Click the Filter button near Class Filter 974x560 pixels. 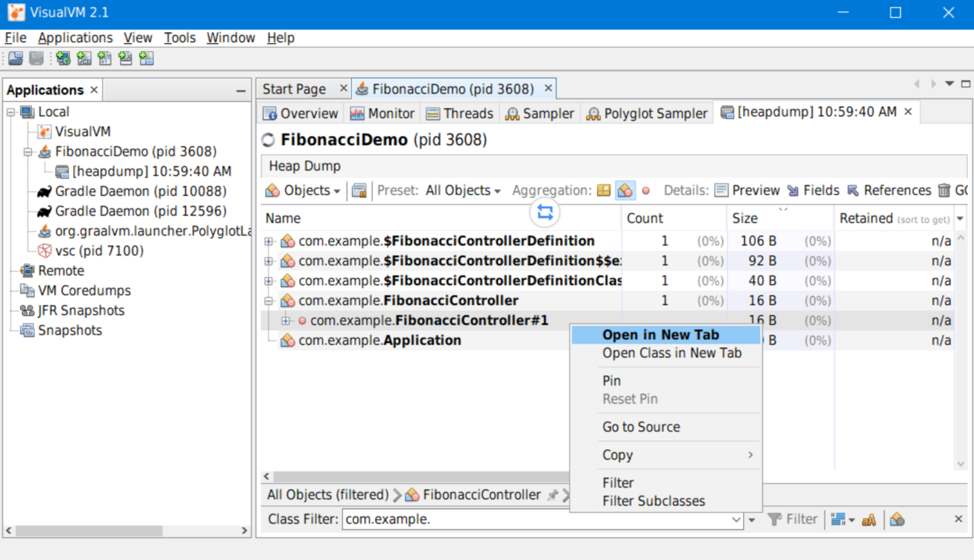click(794, 519)
